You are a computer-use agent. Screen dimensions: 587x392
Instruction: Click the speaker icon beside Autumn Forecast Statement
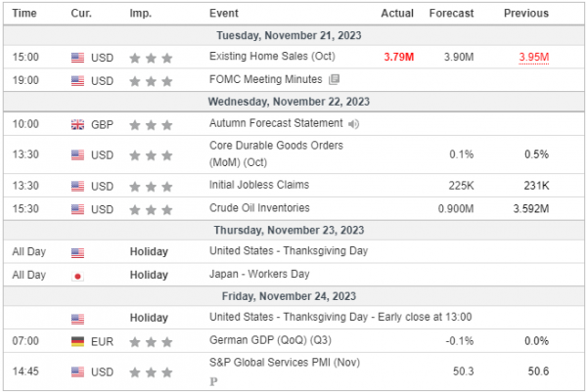pyautogui.click(x=353, y=124)
